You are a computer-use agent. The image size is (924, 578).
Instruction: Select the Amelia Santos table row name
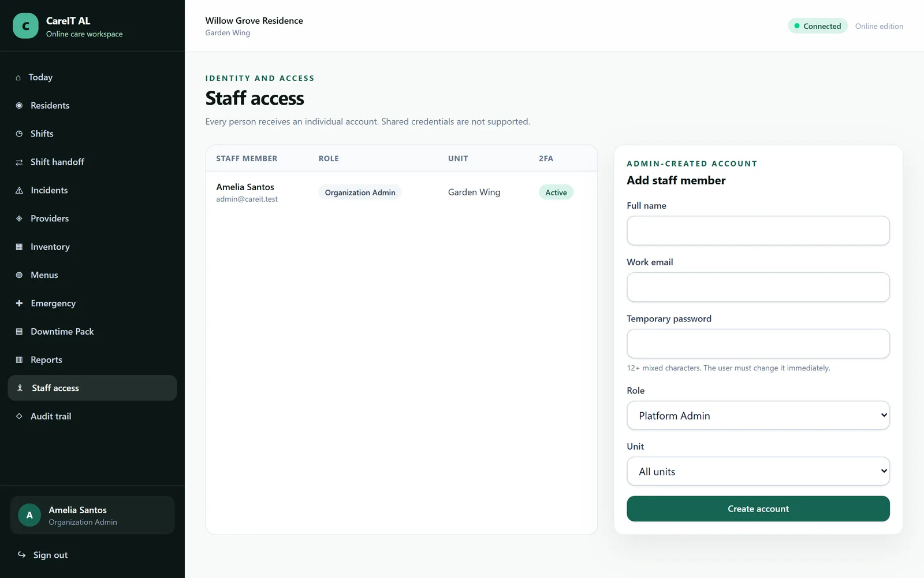tap(245, 187)
